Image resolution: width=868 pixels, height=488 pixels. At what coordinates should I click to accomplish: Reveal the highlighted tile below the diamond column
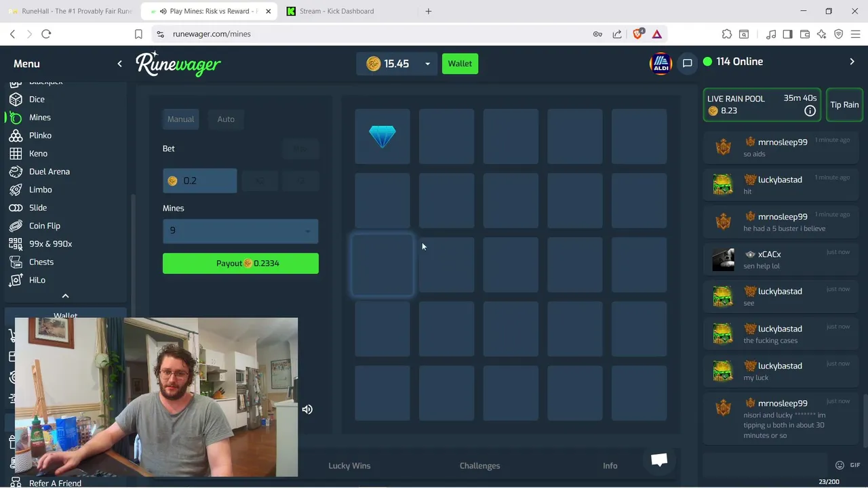[382, 265]
